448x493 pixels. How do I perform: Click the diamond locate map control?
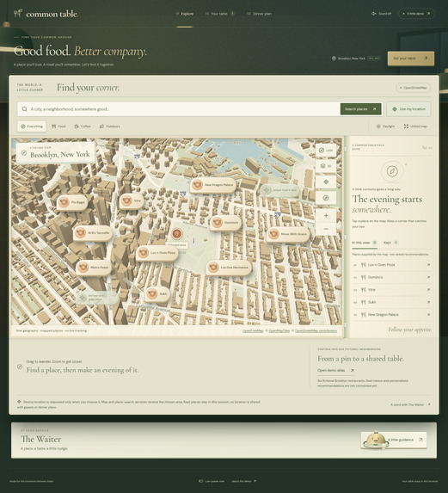pos(326,182)
